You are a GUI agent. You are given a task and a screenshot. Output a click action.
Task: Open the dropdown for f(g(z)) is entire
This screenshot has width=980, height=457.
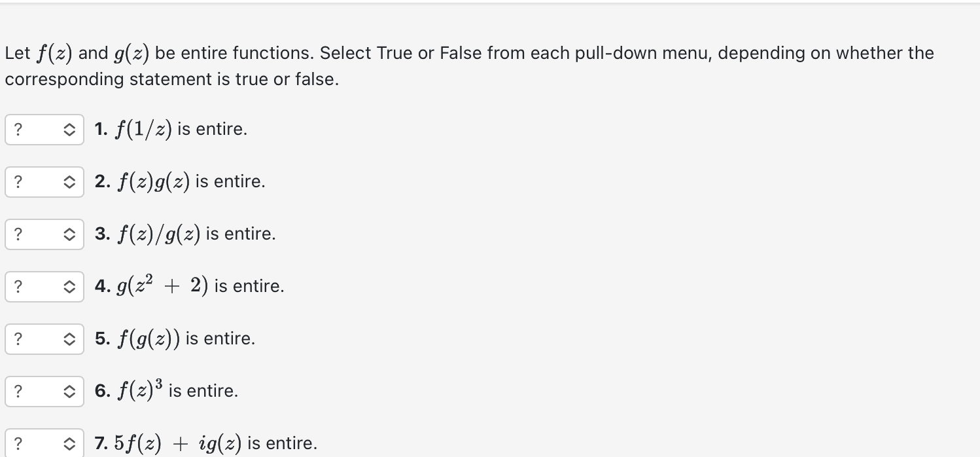[x=44, y=338]
